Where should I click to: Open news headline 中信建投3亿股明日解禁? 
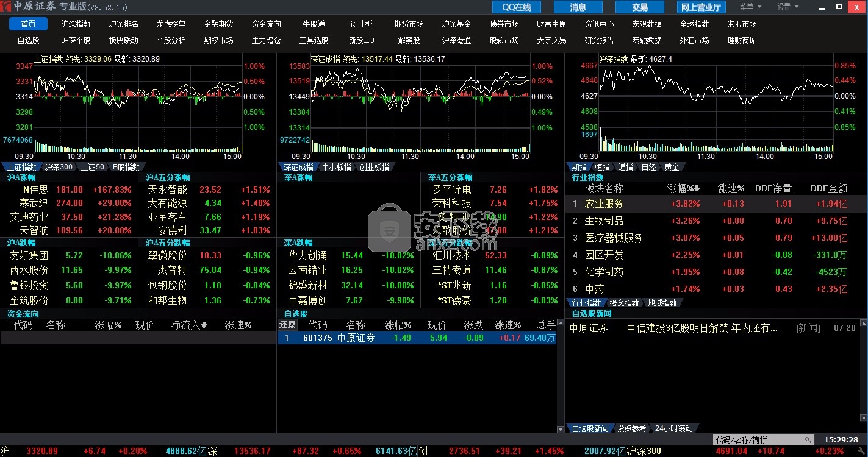click(702, 328)
